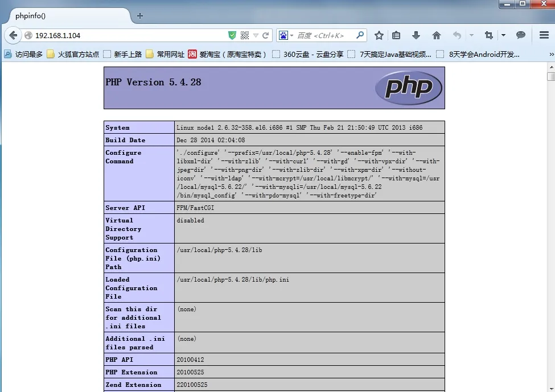Open the chat speech bubble icon
The width and height of the screenshot is (555, 392).
click(x=521, y=35)
